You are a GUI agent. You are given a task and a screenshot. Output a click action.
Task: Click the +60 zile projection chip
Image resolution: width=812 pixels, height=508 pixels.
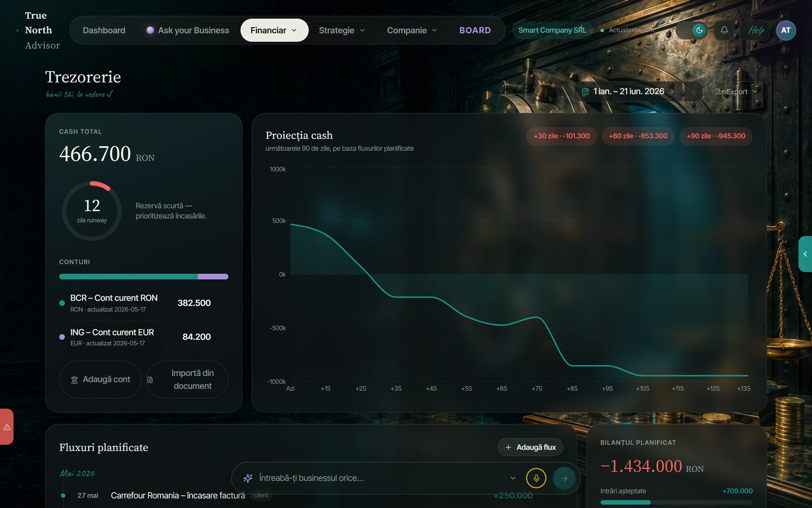coord(638,136)
